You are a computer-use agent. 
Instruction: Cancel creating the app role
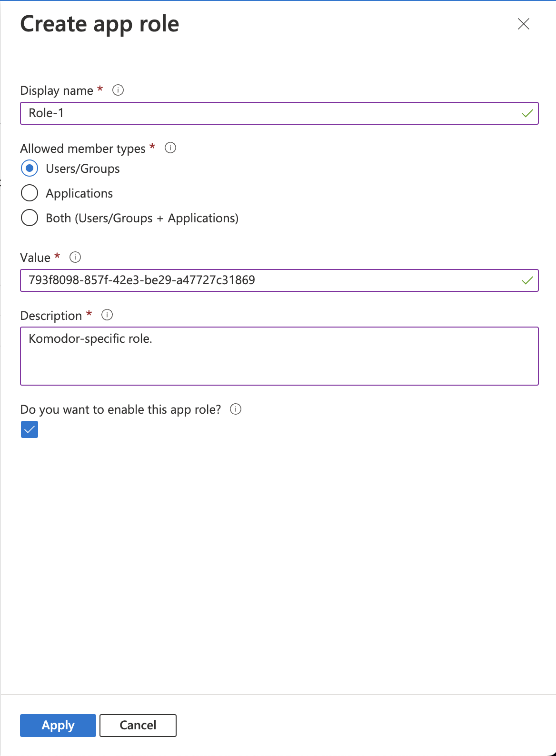click(138, 726)
